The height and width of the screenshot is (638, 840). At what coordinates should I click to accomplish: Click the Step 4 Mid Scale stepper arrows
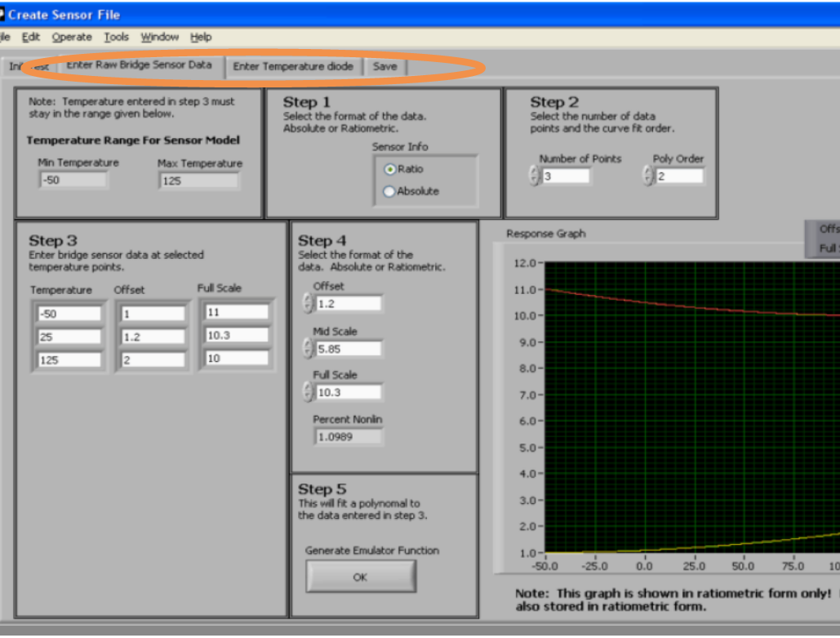click(308, 348)
